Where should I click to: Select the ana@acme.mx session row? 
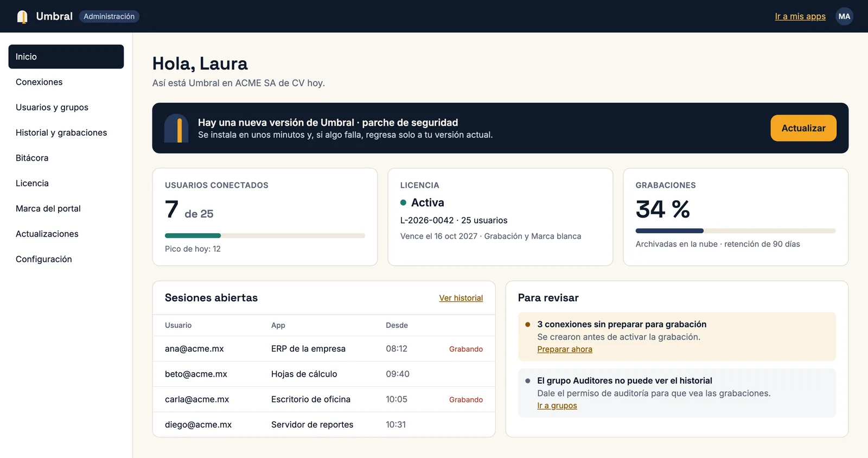point(324,349)
